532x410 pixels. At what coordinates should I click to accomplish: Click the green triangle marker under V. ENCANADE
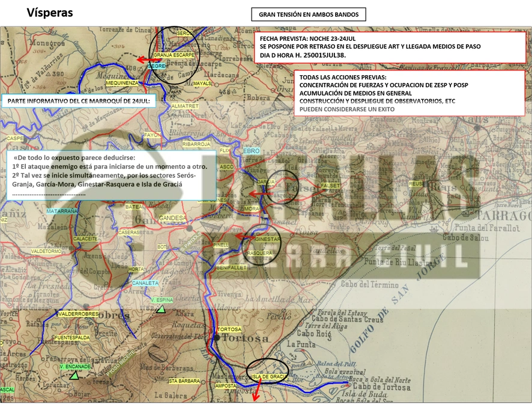pos(74,376)
